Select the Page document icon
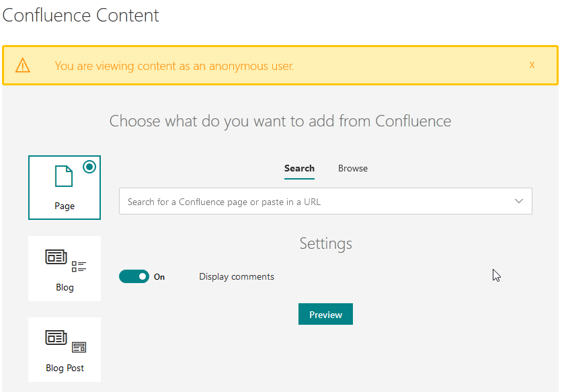562x392 pixels. coord(64,176)
